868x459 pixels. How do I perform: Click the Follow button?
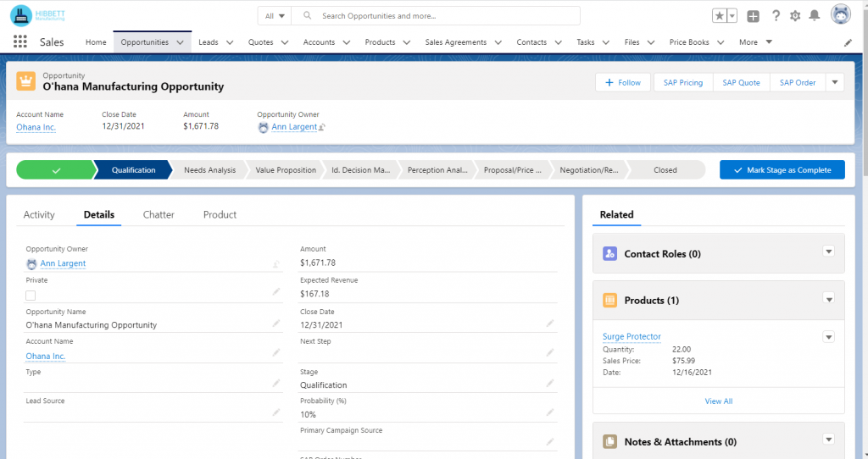pyautogui.click(x=623, y=82)
